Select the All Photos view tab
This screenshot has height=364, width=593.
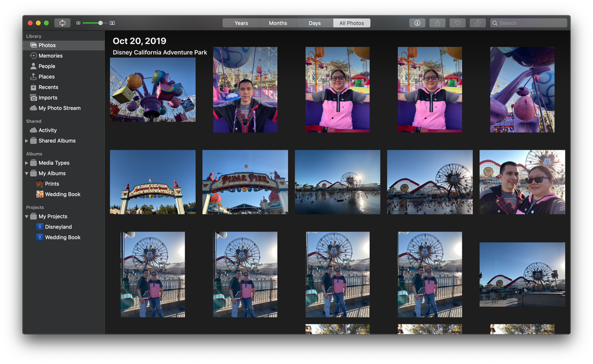click(x=352, y=23)
